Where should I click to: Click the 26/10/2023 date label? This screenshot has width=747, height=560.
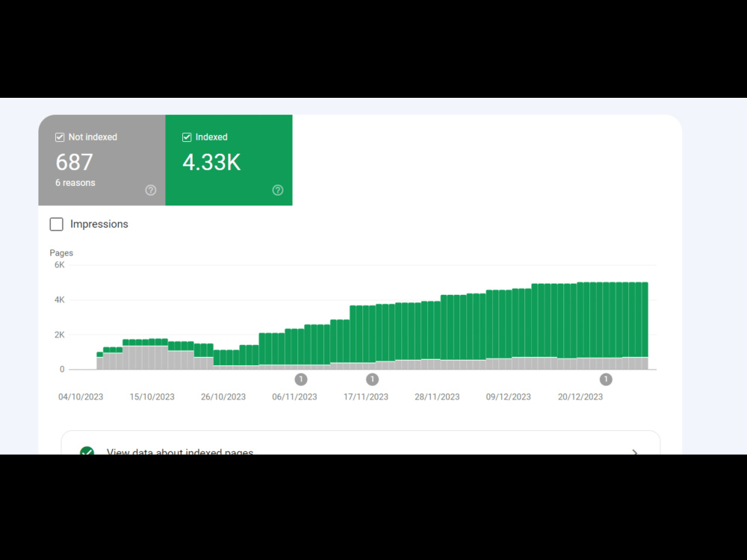point(223,396)
